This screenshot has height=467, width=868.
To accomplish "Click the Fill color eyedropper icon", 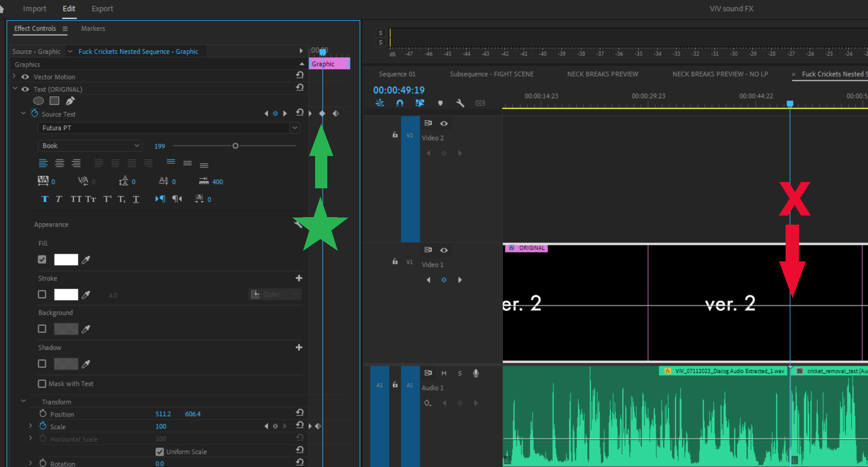I will pyautogui.click(x=86, y=259).
